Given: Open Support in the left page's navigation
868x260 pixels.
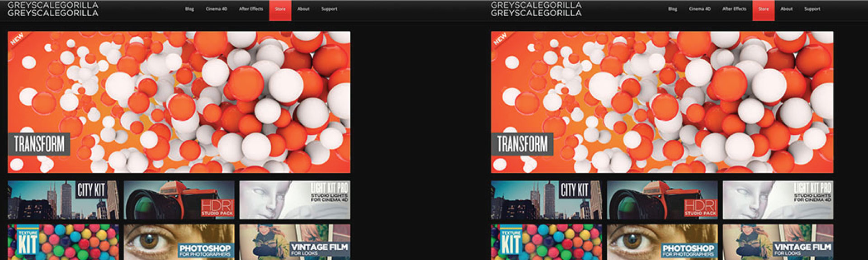Looking at the screenshot, I should click(329, 9).
